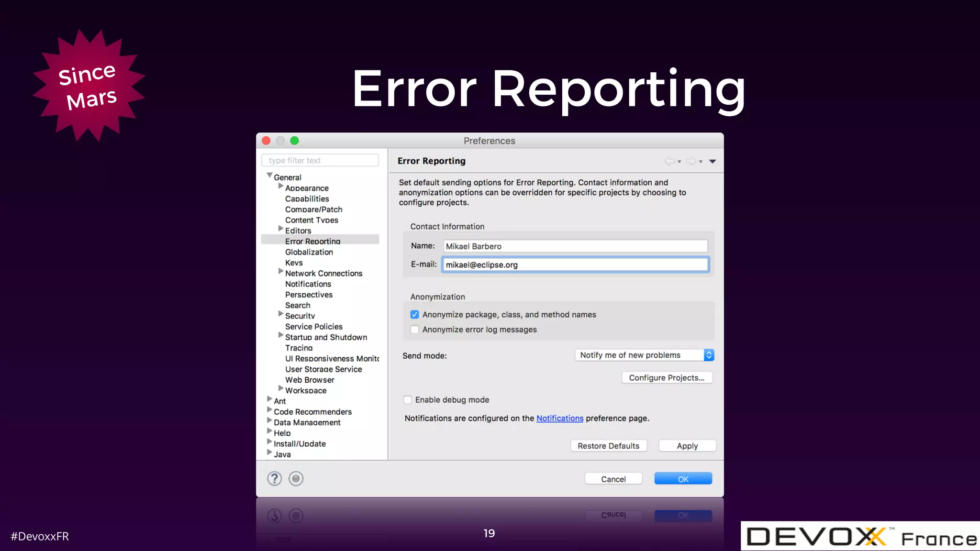Screen dimensions: 980x551
Task: Select Tracing in the tree
Action: tap(299, 348)
